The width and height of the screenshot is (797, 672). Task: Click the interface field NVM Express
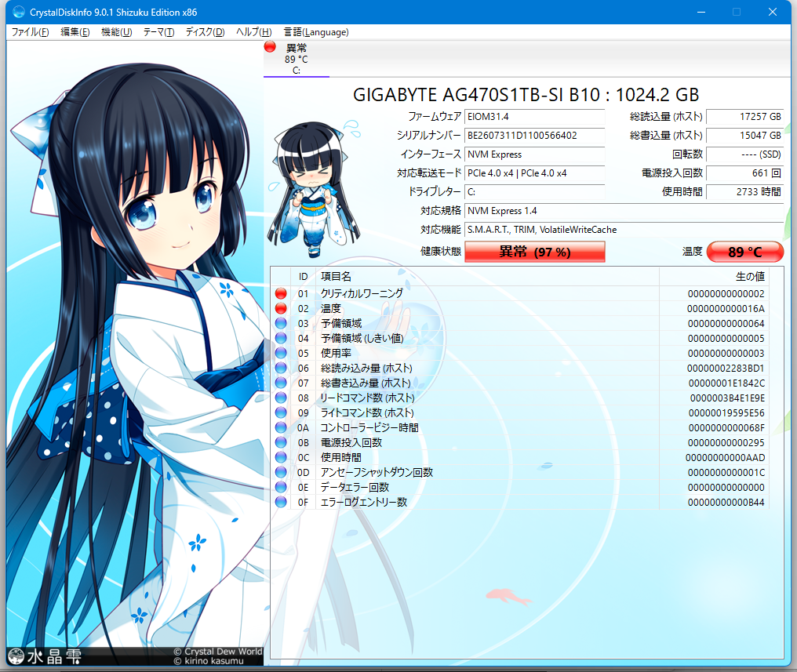(535, 154)
